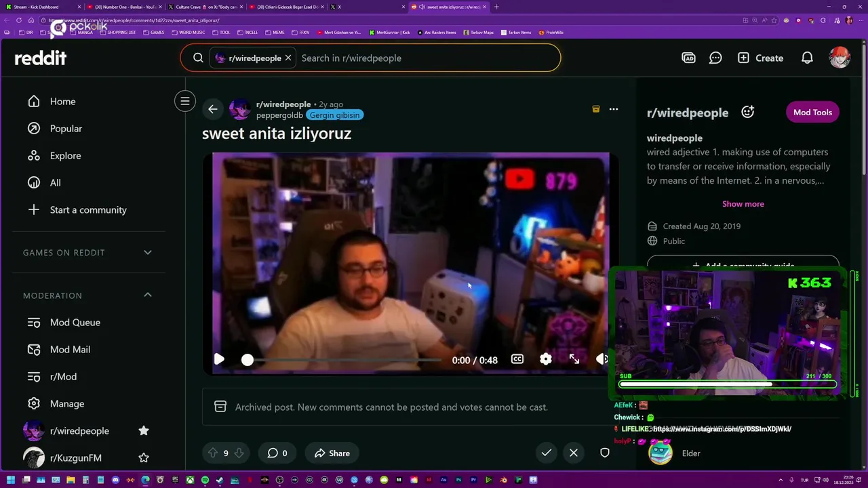868x488 pixels.
Task: Open the Reddit chat icon
Action: pyautogui.click(x=715, y=58)
